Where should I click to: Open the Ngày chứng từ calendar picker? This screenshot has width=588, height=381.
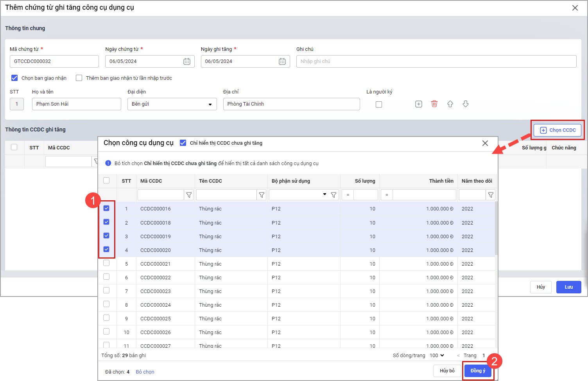coord(187,61)
